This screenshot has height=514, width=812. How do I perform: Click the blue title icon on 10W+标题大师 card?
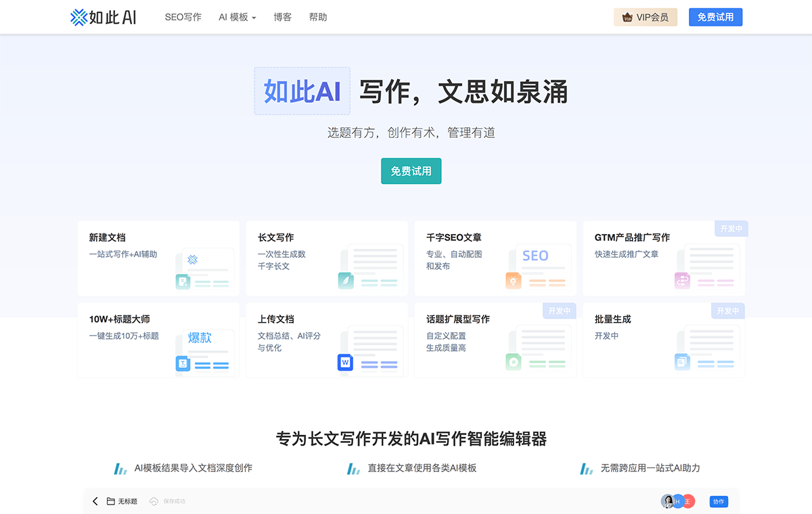(183, 363)
